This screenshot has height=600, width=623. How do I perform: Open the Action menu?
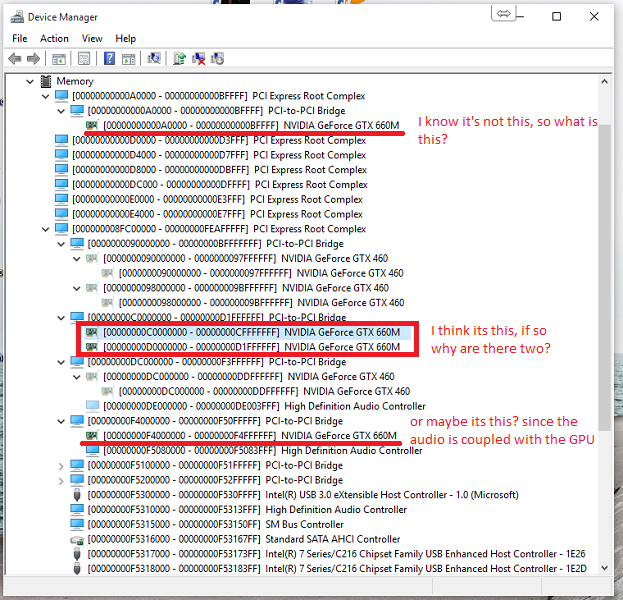point(54,39)
